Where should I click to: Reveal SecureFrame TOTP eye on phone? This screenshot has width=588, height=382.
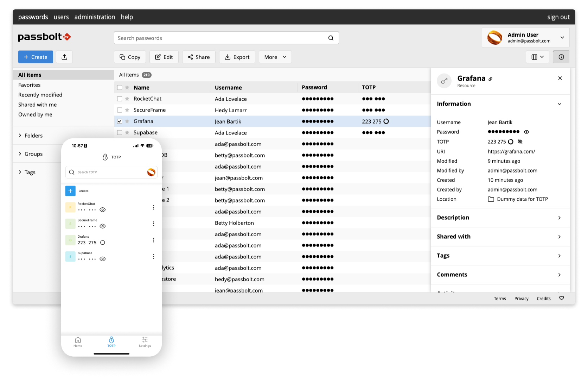pos(103,226)
